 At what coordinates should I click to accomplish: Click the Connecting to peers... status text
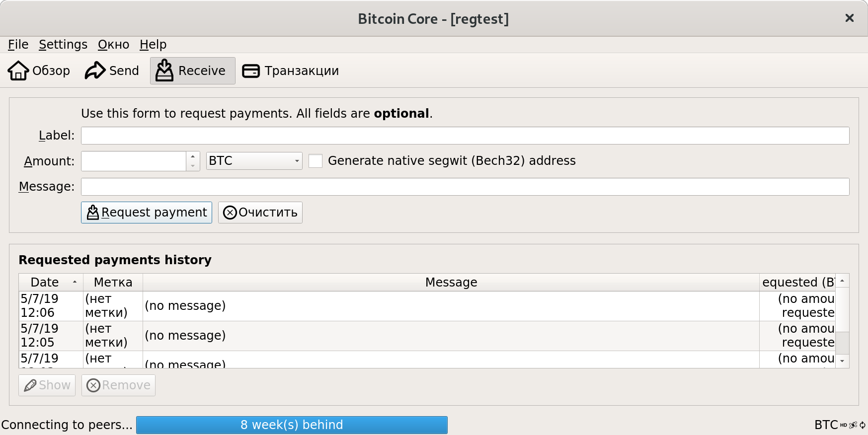pos(67,425)
